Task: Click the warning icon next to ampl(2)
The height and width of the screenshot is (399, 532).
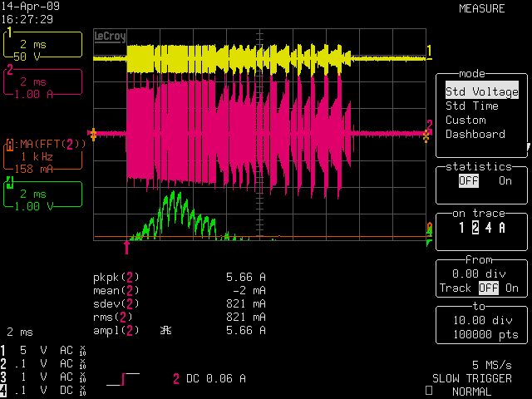Action: click(x=165, y=330)
